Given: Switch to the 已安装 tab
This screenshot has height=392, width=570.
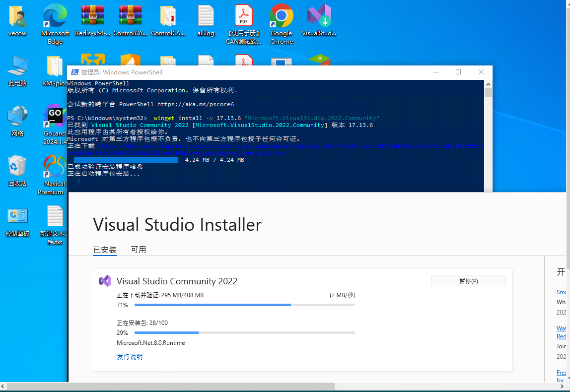Looking at the screenshot, I should point(105,250).
